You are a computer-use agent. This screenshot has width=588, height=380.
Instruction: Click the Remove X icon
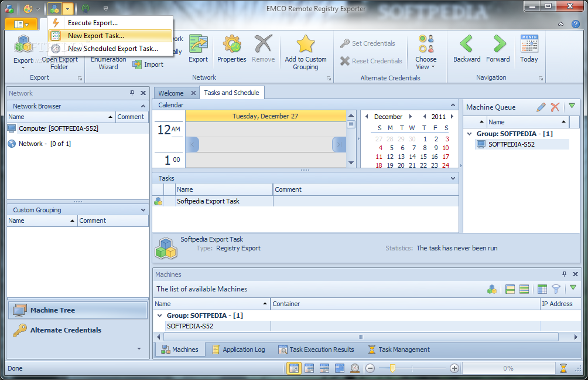(x=263, y=49)
